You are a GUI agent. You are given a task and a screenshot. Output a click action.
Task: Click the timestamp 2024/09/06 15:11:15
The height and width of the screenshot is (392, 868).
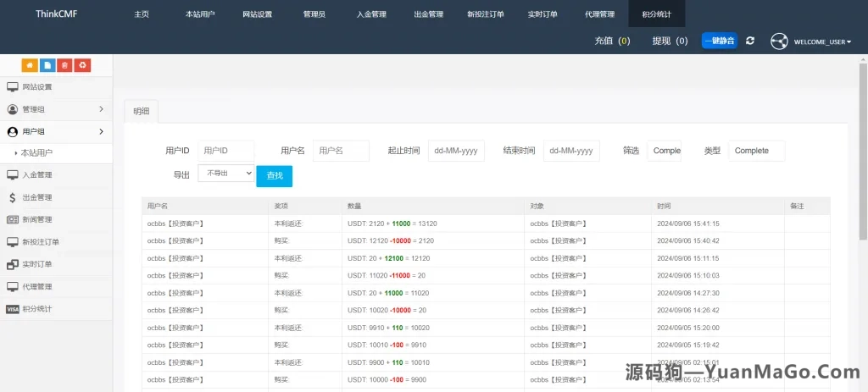[x=688, y=258]
